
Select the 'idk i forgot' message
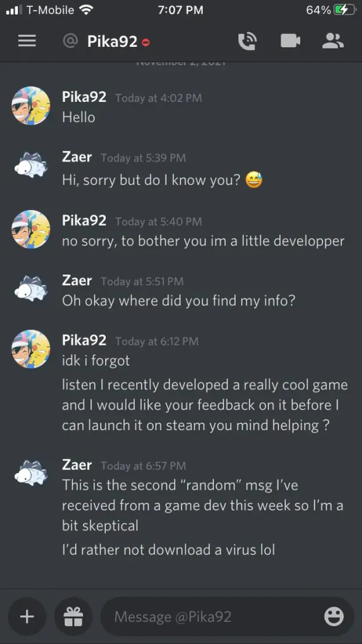[96, 361]
